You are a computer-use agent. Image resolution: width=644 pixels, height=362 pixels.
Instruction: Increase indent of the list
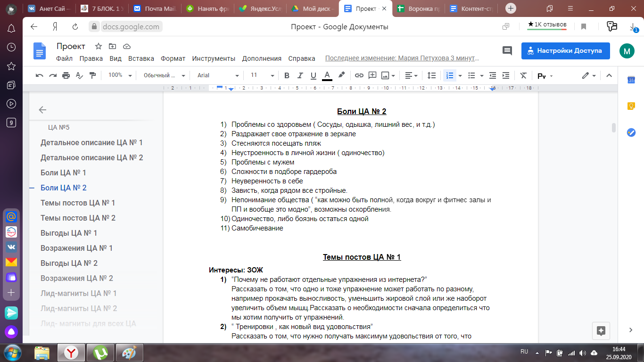click(x=506, y=75)
